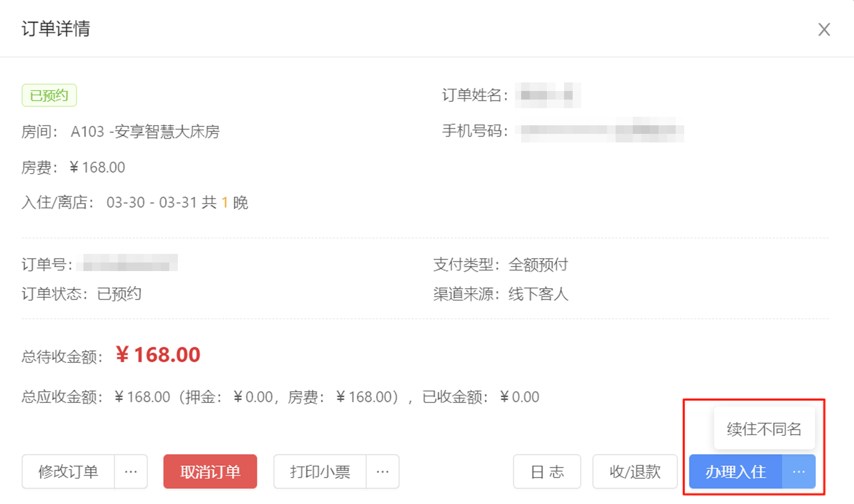Click the 线下客人 channel source text
The width and height of the screenshot is (854, 504).
click(538, 294)
